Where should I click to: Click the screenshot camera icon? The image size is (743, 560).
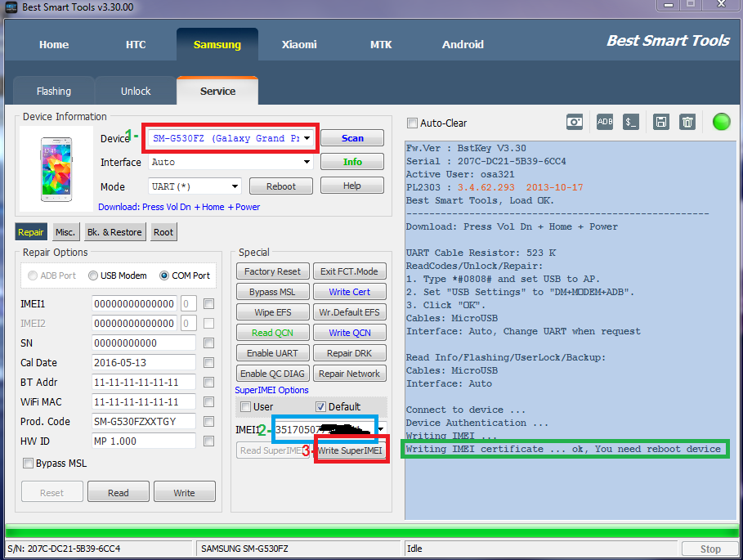575,123
